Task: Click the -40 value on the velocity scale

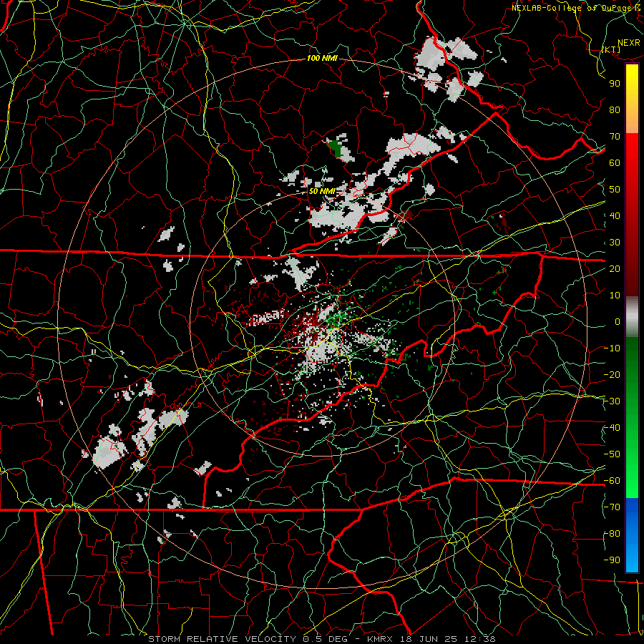Action: pos(612,428)
